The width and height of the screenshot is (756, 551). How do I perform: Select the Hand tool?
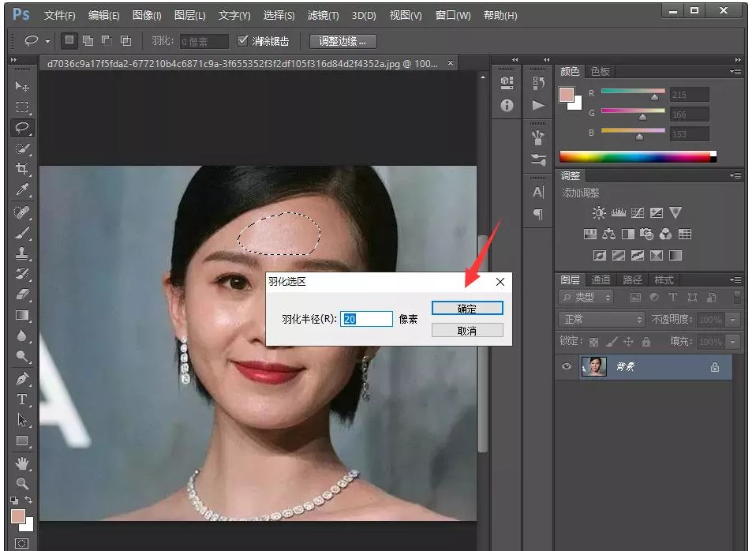[x=22, y=462]
